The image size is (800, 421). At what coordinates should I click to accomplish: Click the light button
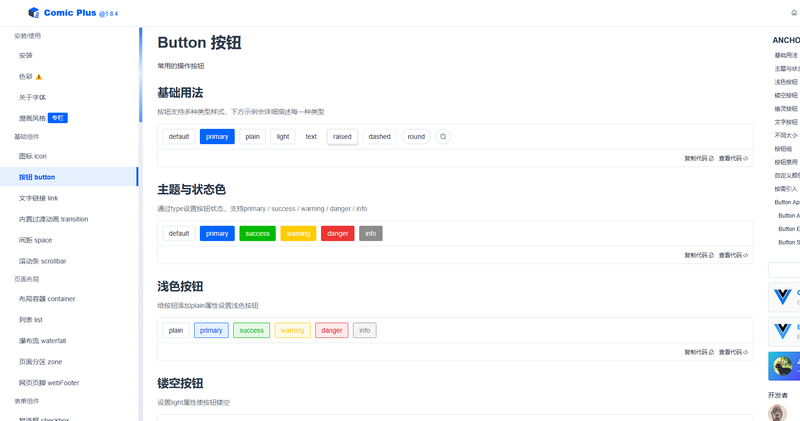point(283,137)
